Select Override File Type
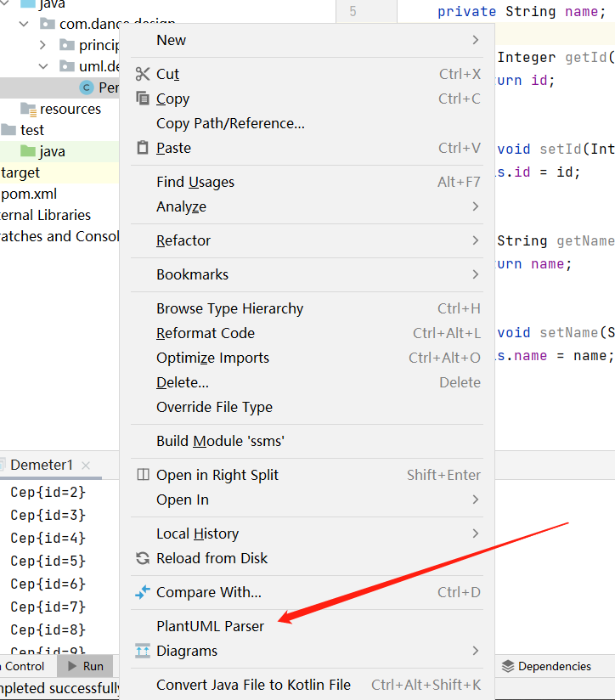This screenshot has height=700, width=615. click(x=307, y=407)
